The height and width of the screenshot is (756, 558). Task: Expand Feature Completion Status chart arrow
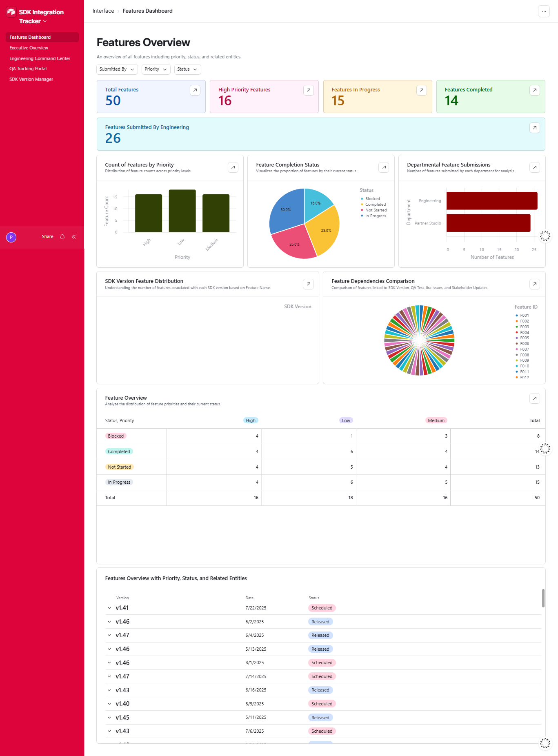384,167
